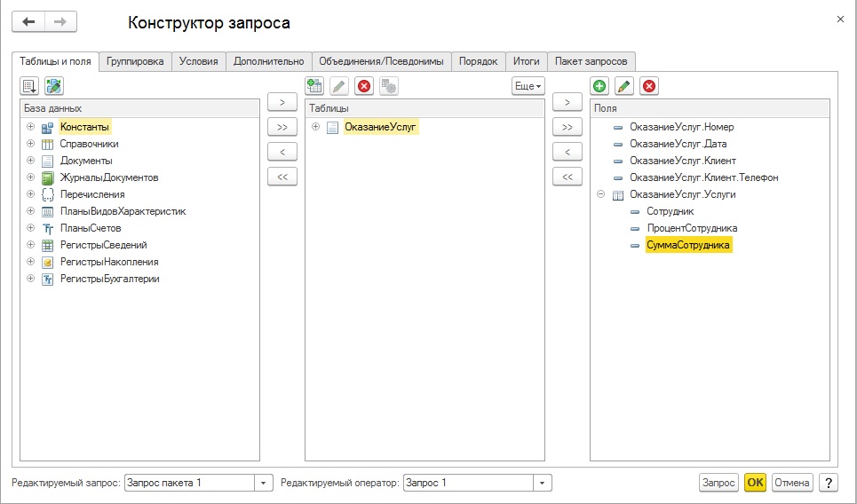Switch to the Порядок tab
The image size is (857, 504).
point(479,61)
